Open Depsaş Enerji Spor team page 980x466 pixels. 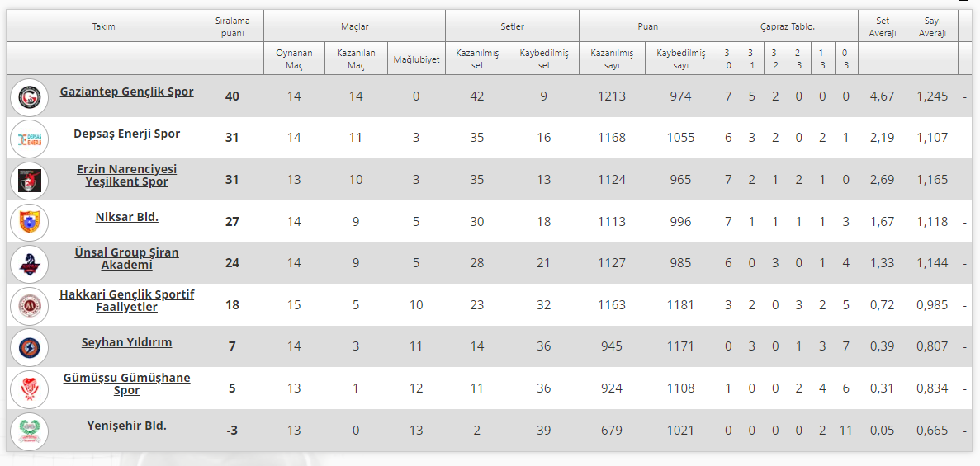[126, 134]
